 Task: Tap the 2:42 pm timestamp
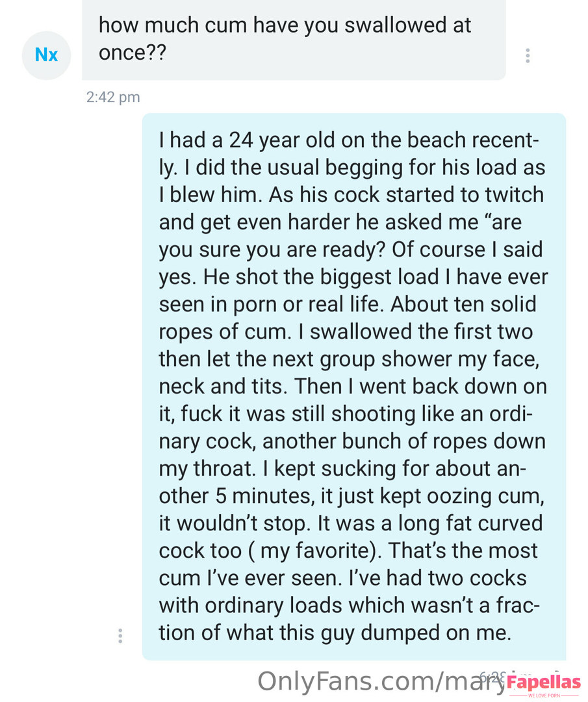(x=113, y=97)
